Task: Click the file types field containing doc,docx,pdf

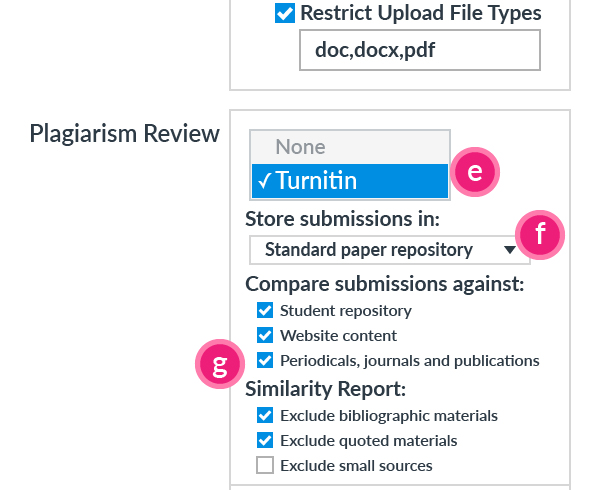Action: click(x=419, y=50)
